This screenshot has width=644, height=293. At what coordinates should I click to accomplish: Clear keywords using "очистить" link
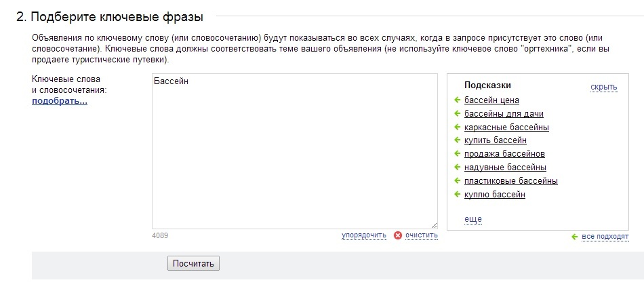(x=422, y=235)
